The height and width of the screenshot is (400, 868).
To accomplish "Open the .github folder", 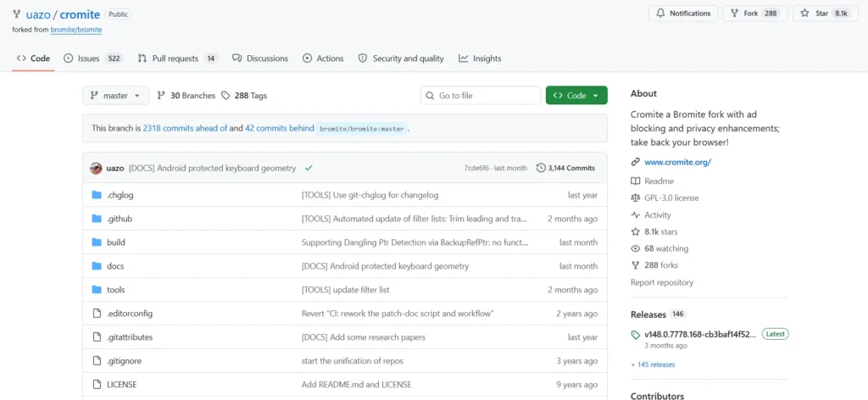I will [120, 219].
